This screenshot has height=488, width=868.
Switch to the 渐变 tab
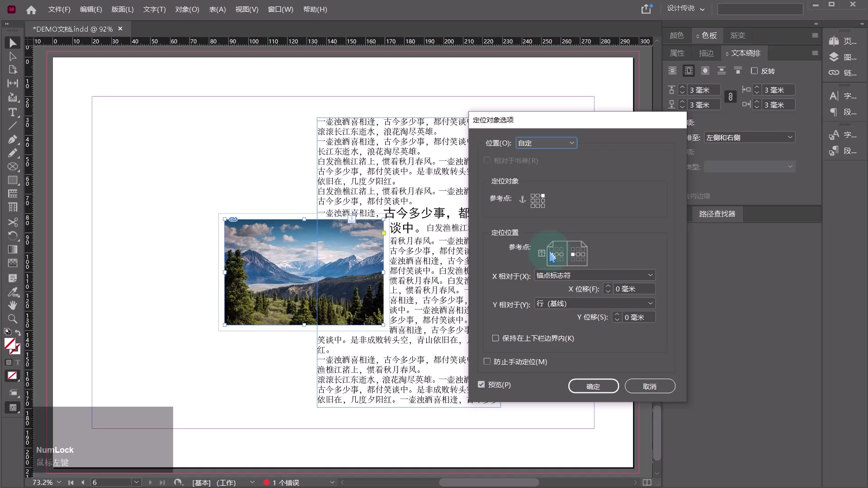tap(737, 35)
